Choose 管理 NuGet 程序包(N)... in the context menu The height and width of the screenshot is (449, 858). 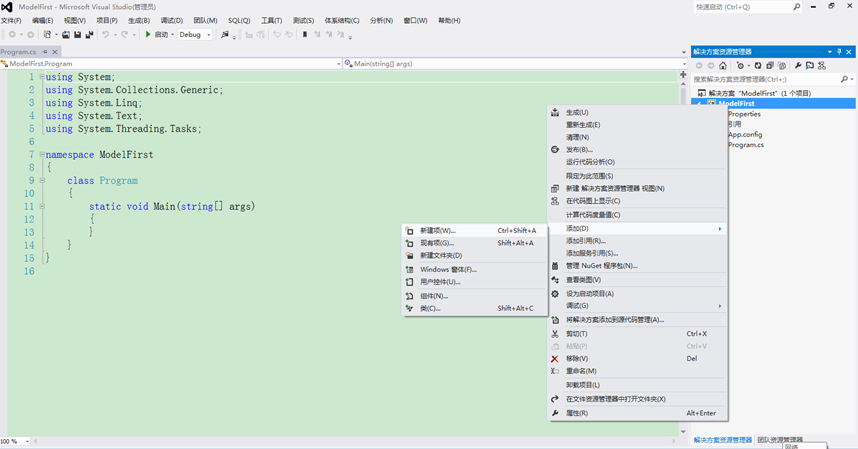tap(637, 266)
